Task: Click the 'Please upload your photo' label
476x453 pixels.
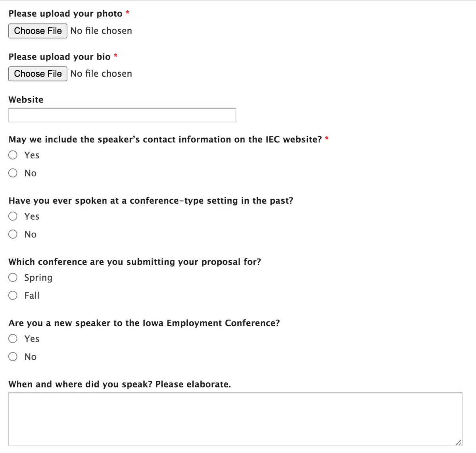Action: 65,14
